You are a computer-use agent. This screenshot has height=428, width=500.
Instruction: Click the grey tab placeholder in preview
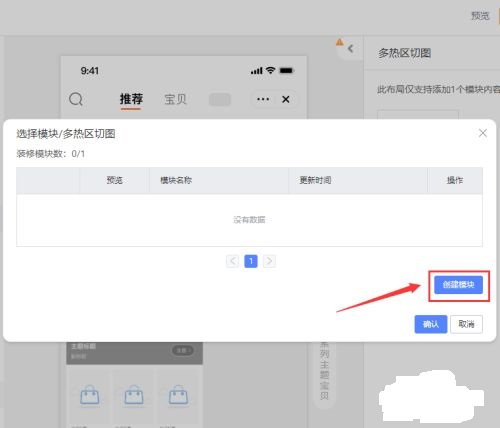coord(220,99)
